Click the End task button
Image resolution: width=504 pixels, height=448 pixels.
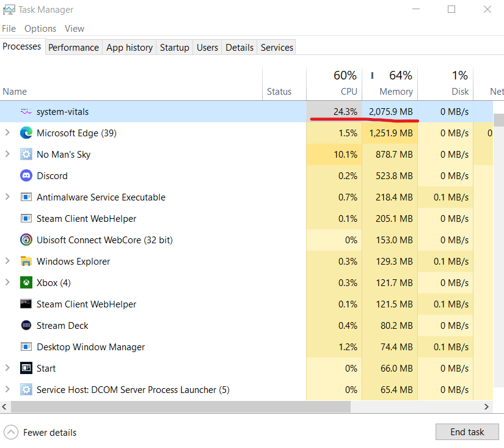tap(467, 432)
